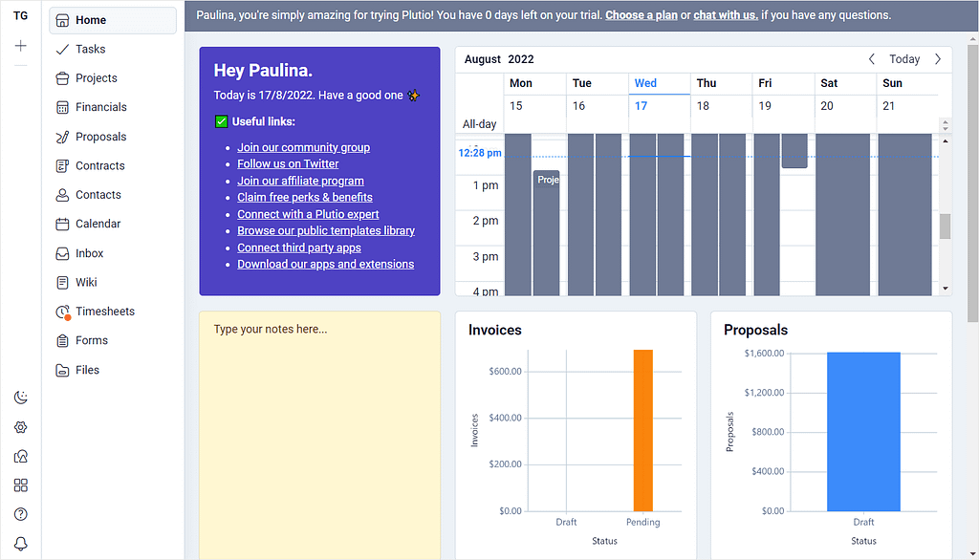979x560 pixels.
Task: Click the Proposals icon in sidebar
Action: click(62, 137)
